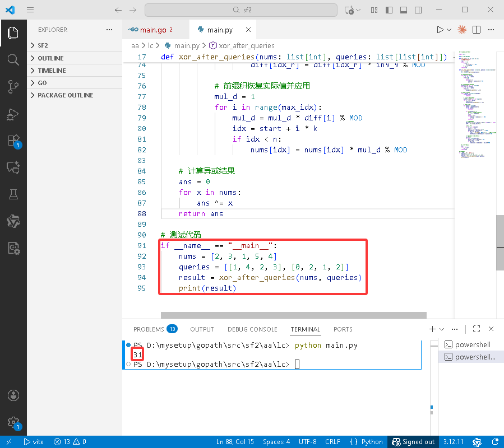Open the DEBUG CONSOLE tab

pyautogui.click(x=252, y=329)
